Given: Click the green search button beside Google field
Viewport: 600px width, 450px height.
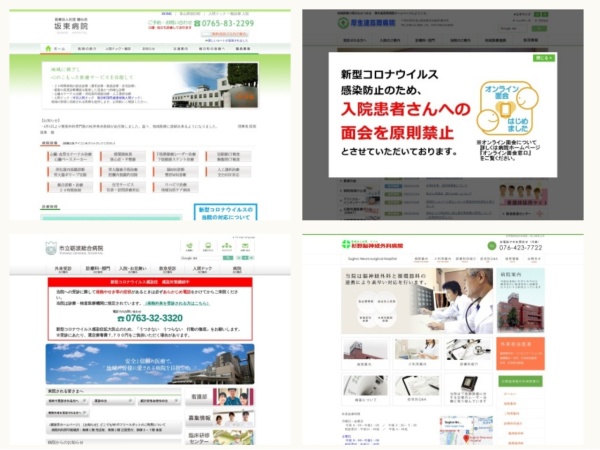Looking at the screenshot, I should 228,258.
